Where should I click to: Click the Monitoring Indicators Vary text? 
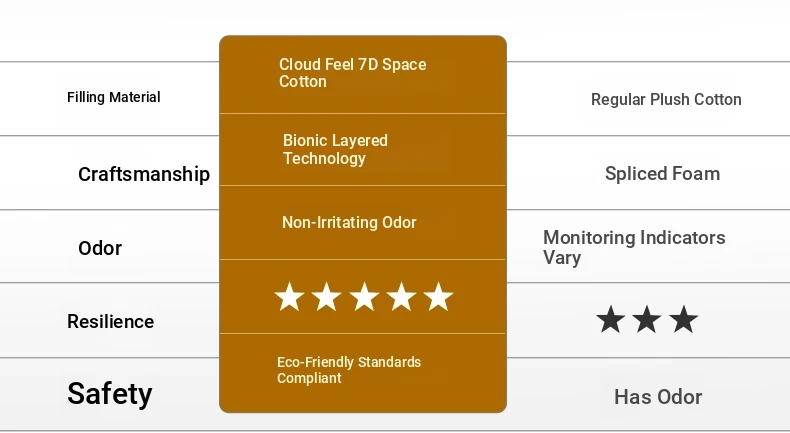point(634,247)
